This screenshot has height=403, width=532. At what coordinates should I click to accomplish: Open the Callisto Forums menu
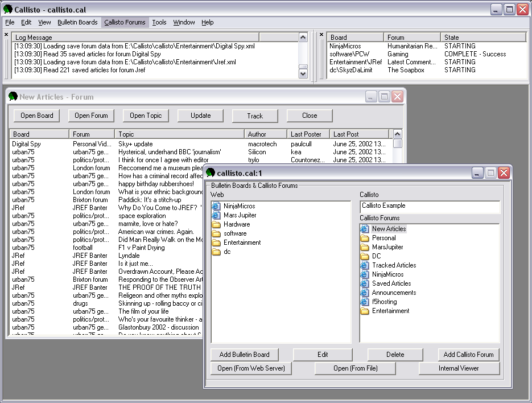tap(125, 22)
